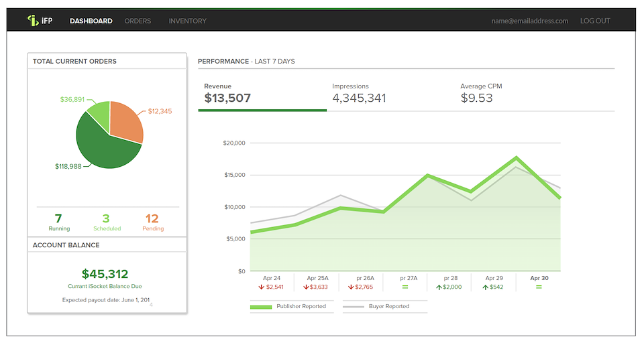
Task: Click the 7 Running orders count
Action: (58, 222)
